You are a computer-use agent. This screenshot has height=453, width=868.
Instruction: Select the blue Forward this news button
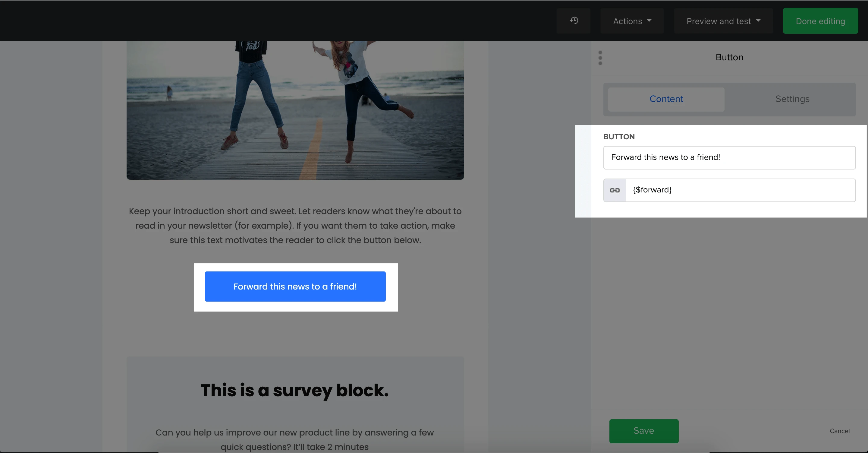pos(295,287)
